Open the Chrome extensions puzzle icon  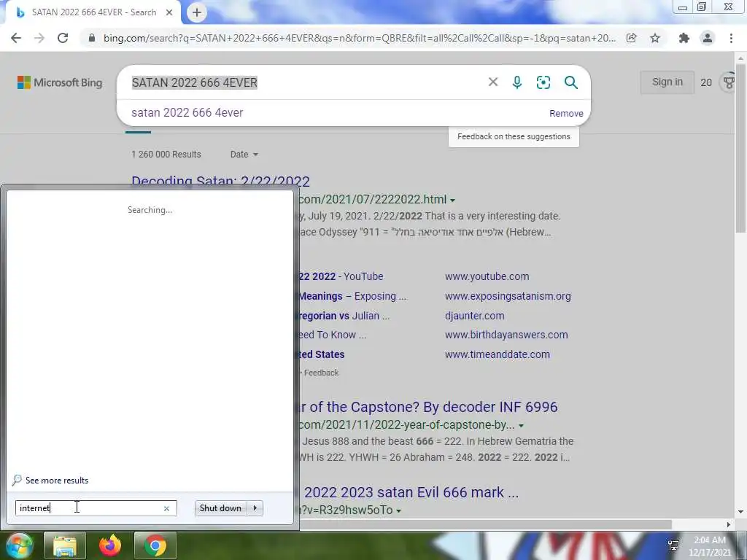coord(684,38)
